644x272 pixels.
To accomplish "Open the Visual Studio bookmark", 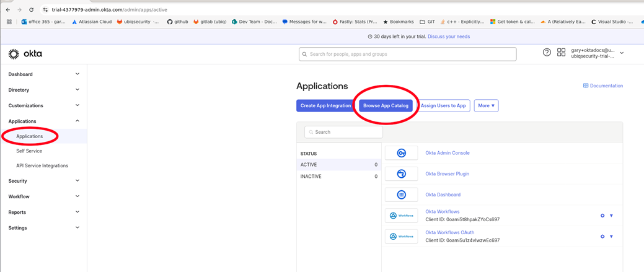I will (612, 22).
